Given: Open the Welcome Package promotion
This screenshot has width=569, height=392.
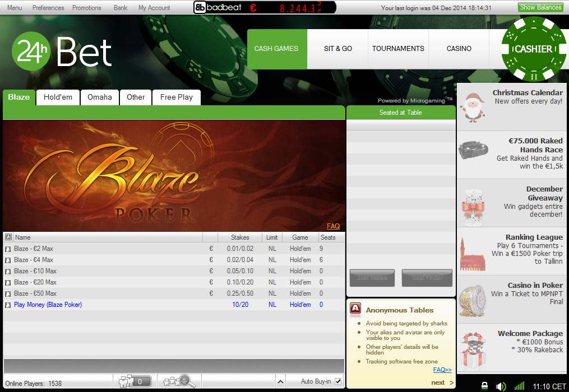Looking at the screenshot, I should [x=512, y=348].
